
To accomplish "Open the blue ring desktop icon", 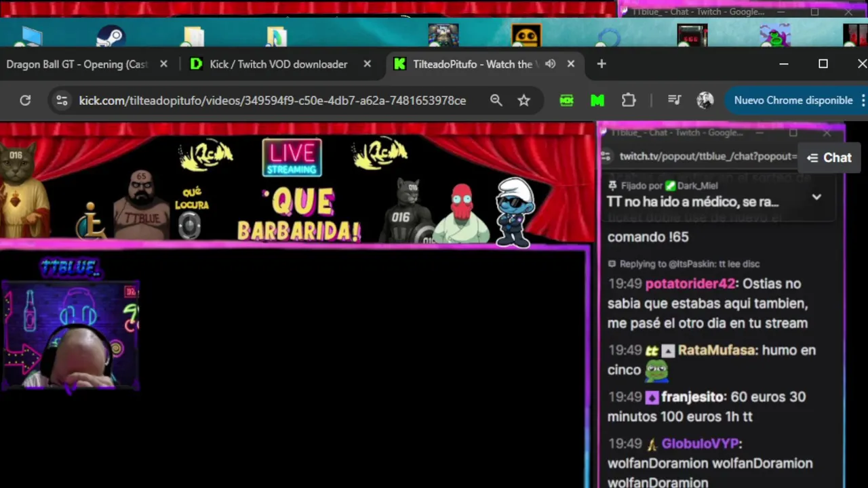I will [608, 37].
